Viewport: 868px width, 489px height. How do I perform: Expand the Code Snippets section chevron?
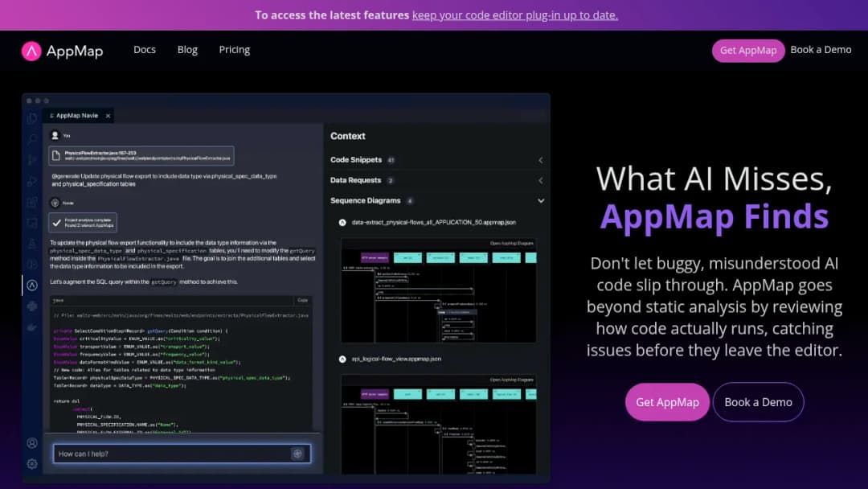[540, 160]
